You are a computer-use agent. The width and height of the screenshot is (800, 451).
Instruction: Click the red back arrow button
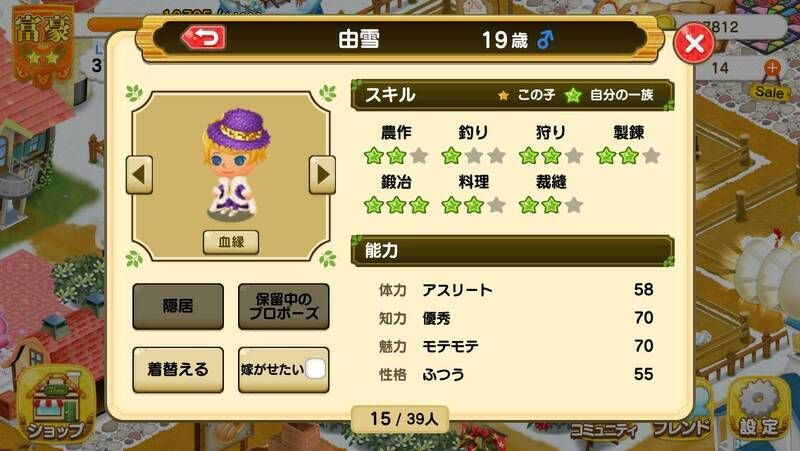coord(204,38)
